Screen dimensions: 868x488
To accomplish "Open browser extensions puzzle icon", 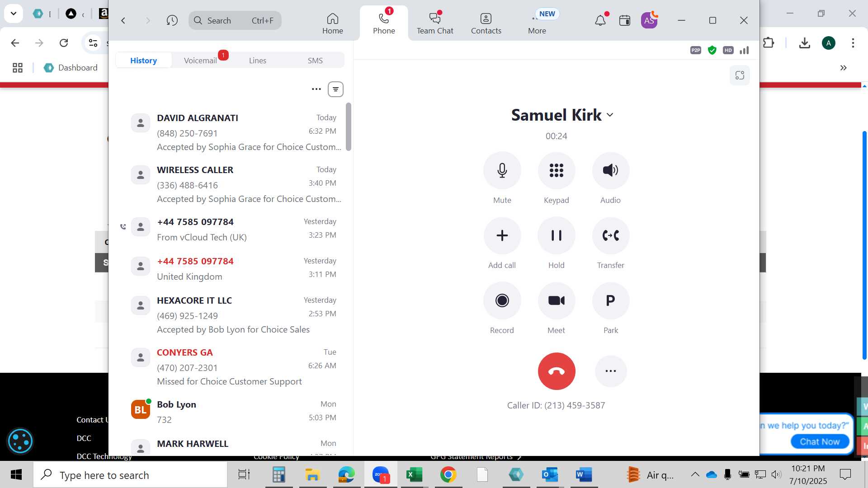I will pos(769,43).
